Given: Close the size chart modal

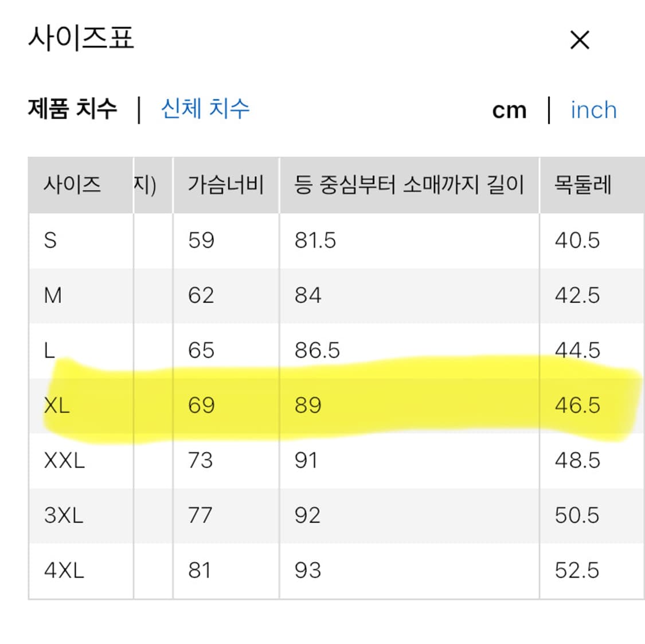Looking at the screenshot, I should (581, 39).
